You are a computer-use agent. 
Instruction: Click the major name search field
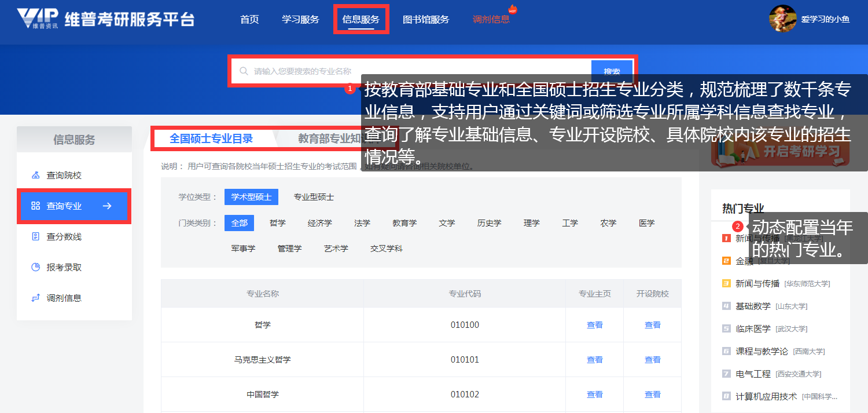click(x=417, y=71)
